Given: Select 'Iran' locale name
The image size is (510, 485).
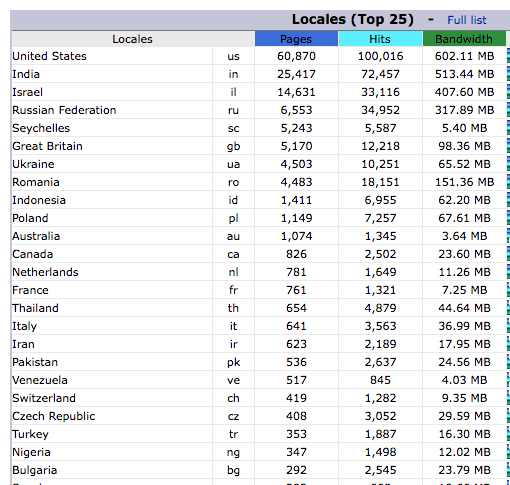Looking at the screenshot, I should click(23, 344).
